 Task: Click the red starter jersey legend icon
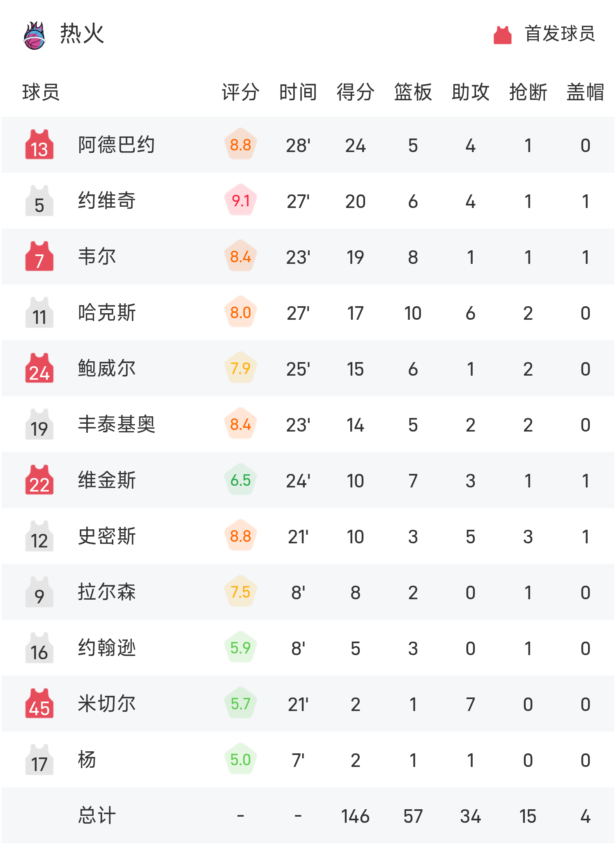(x=502, y=35)
